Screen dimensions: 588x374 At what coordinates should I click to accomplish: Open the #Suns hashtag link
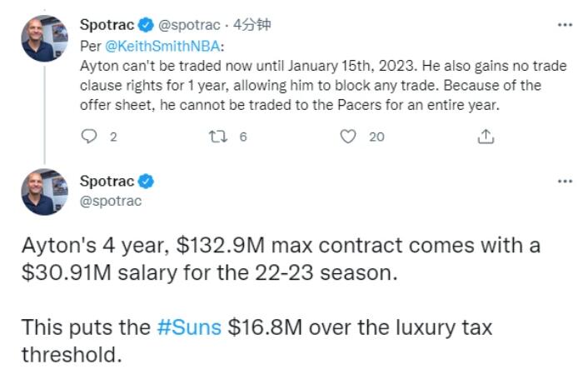[189, 327]
